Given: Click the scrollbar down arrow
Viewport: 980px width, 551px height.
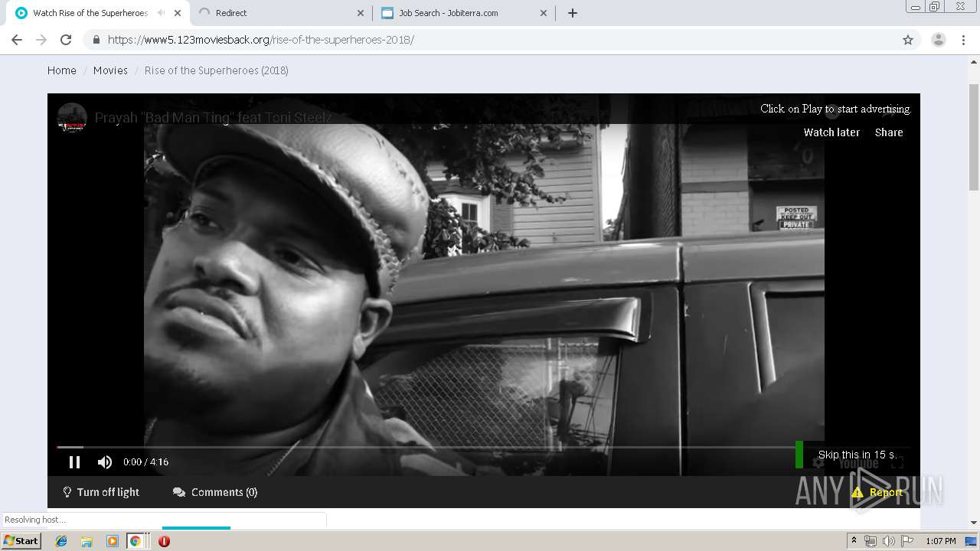Looking at the screenshot, I should 974,523.
